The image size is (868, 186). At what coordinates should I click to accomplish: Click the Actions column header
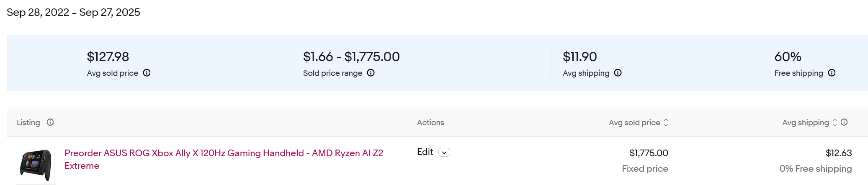(x=430, y=122)
